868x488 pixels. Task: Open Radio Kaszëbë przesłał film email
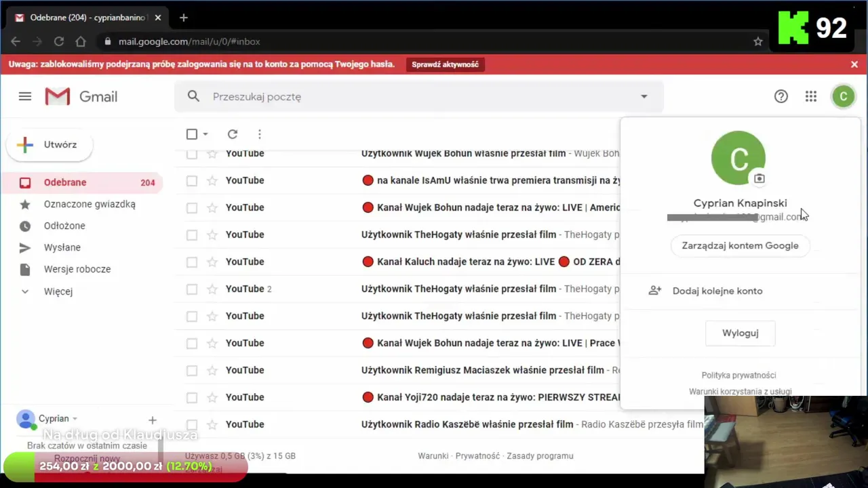pos(439,424)
